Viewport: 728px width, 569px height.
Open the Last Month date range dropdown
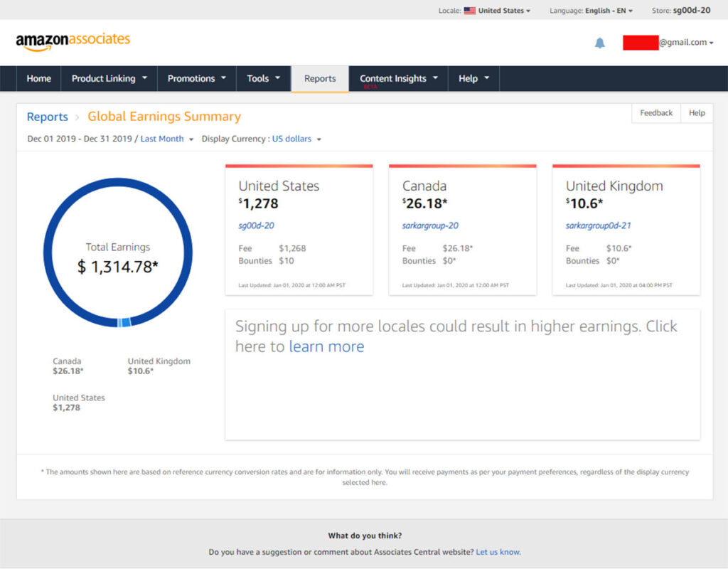tap(166, 139)
